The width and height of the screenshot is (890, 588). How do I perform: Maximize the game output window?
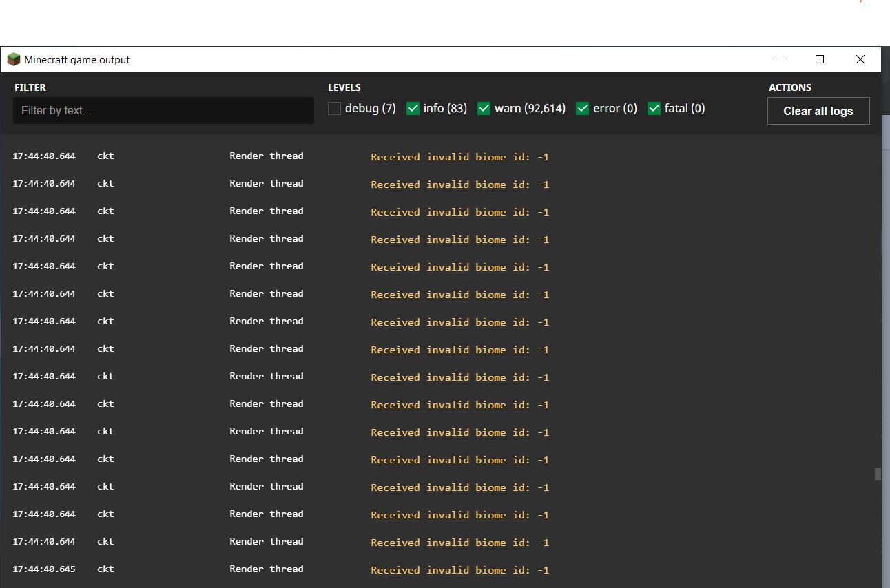point(820,59)
